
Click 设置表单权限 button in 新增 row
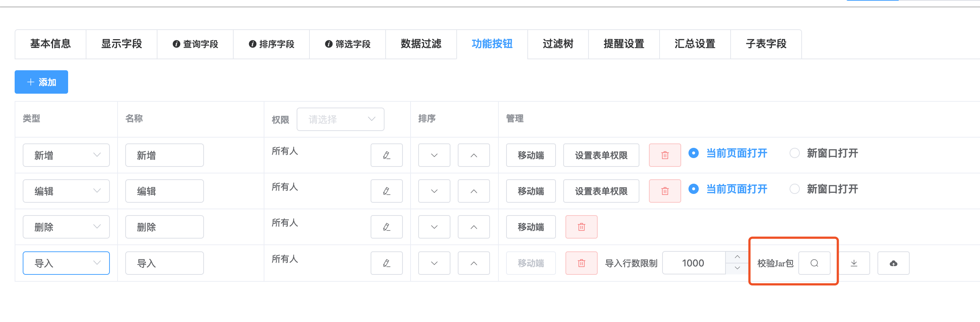601,155
